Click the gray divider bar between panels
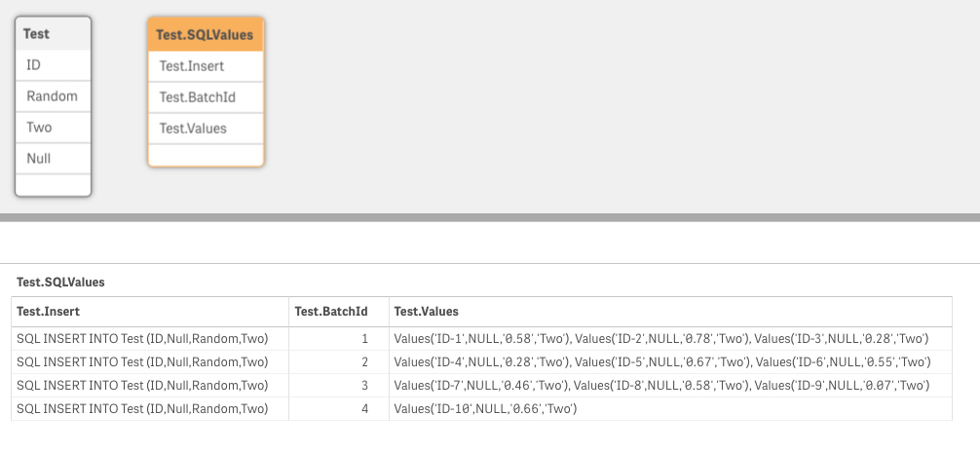 pyautogui.click(x=490, y=217)
